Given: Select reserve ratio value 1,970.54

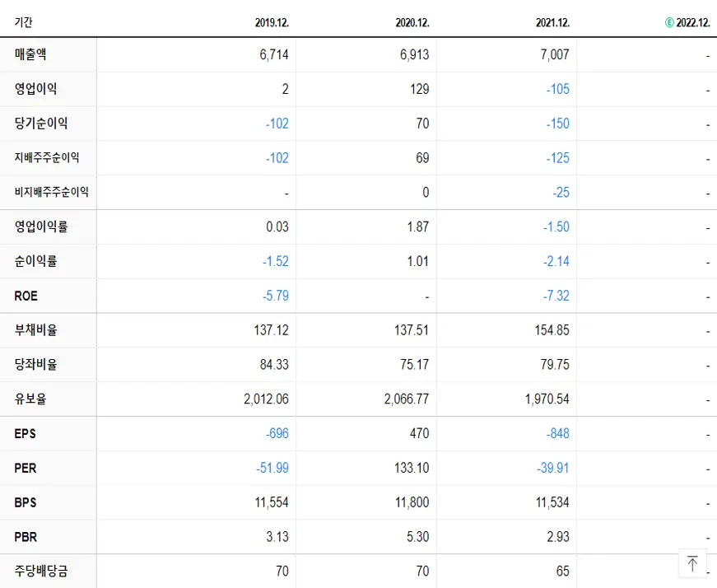Looking at the screenshot, I should 547,399.
